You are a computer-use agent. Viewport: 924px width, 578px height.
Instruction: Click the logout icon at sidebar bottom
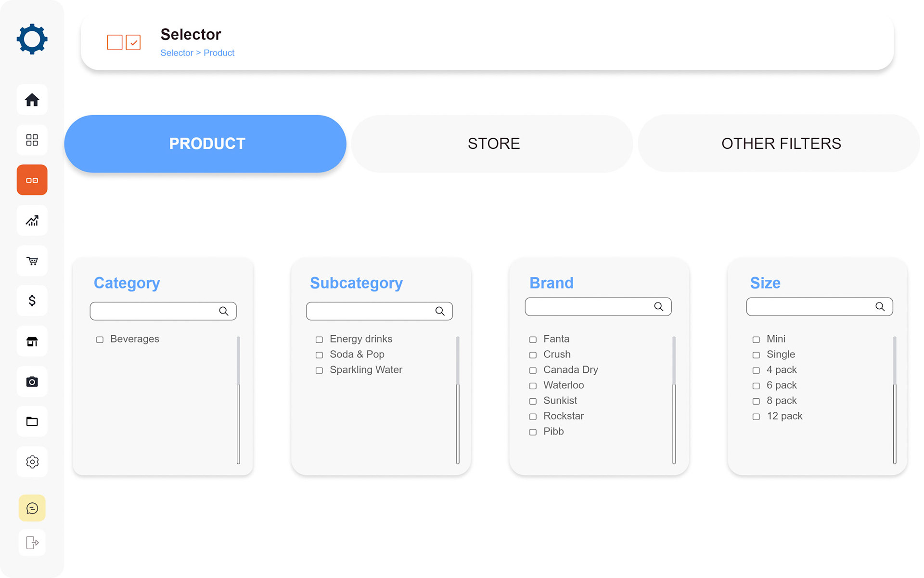point(32,543)
